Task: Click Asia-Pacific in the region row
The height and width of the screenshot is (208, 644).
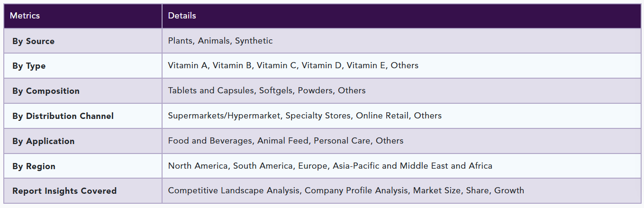Action: tap(356, 166)
